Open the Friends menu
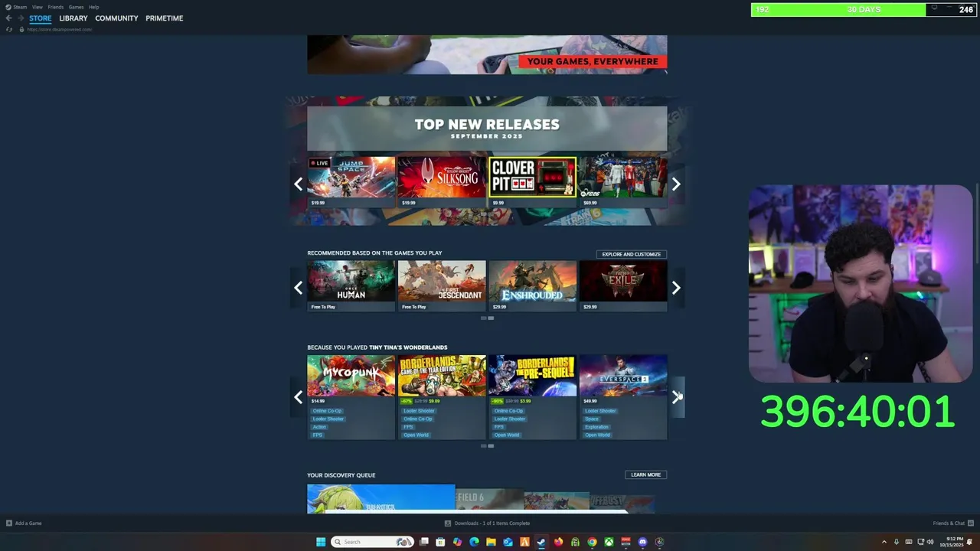980x551 pixels. tap(55, 7)
